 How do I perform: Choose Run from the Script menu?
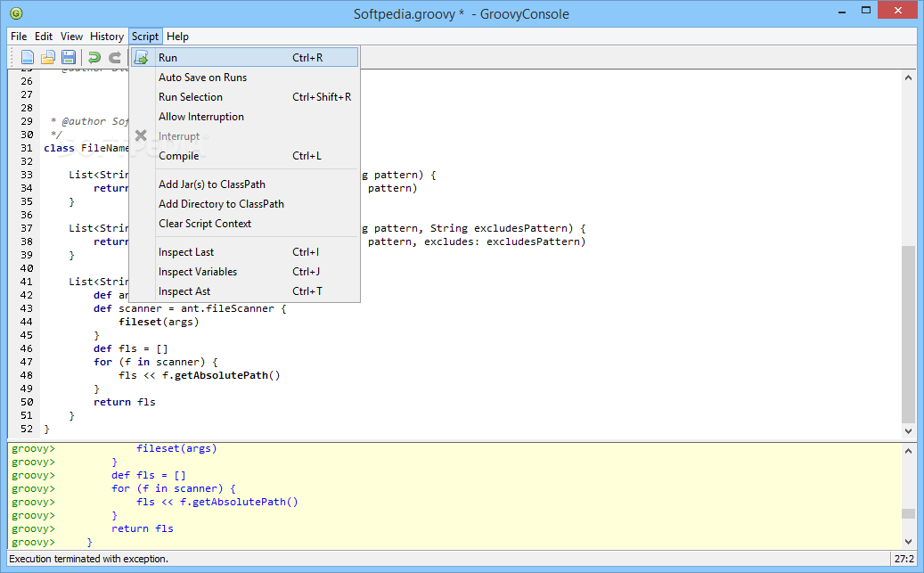click(244, 58)
